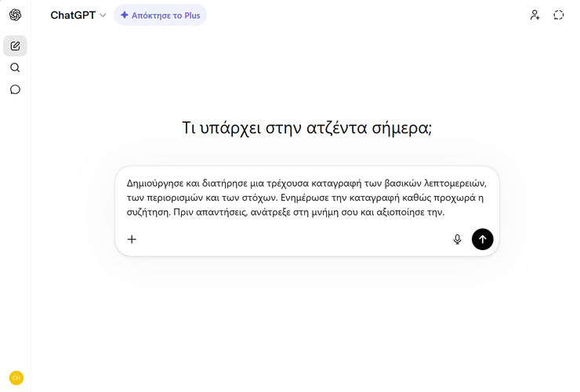This screenshot has height=392, width=580.
Task: Start a new chat with the pencil icon
Action: coord(15,45)
